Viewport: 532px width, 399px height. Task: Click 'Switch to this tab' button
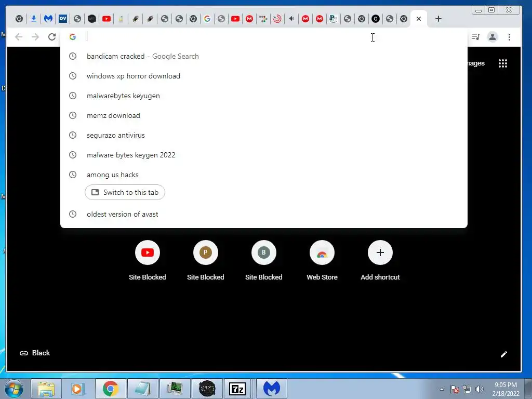click(125, 192)
